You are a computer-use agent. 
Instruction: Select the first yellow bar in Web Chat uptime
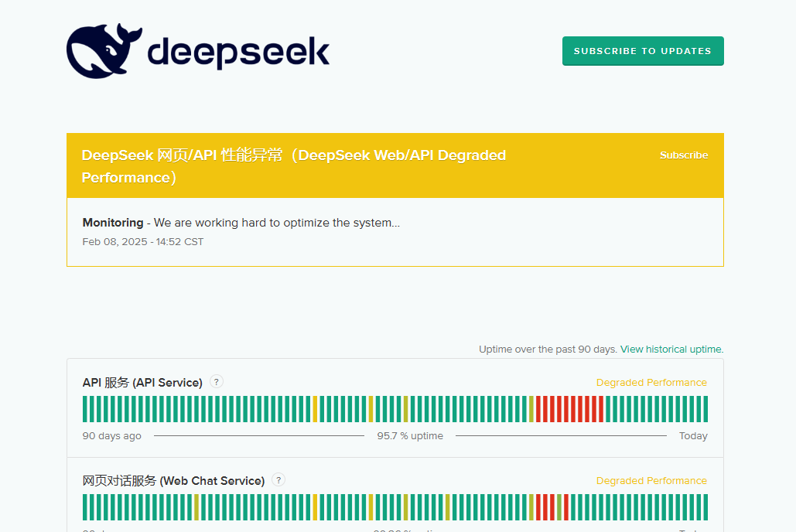pos(196,507)
